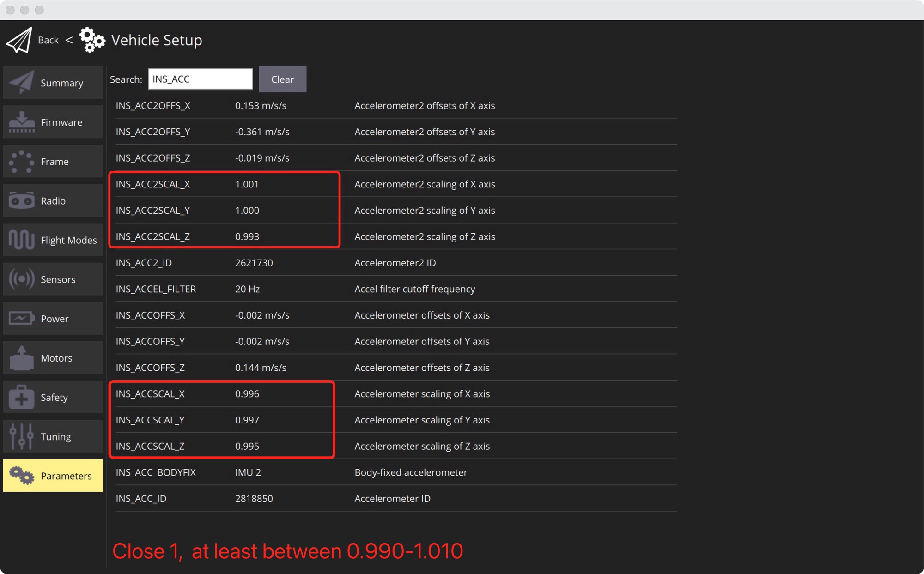
Task: Switch to the Radio tab label
Action: pos(53,201)
